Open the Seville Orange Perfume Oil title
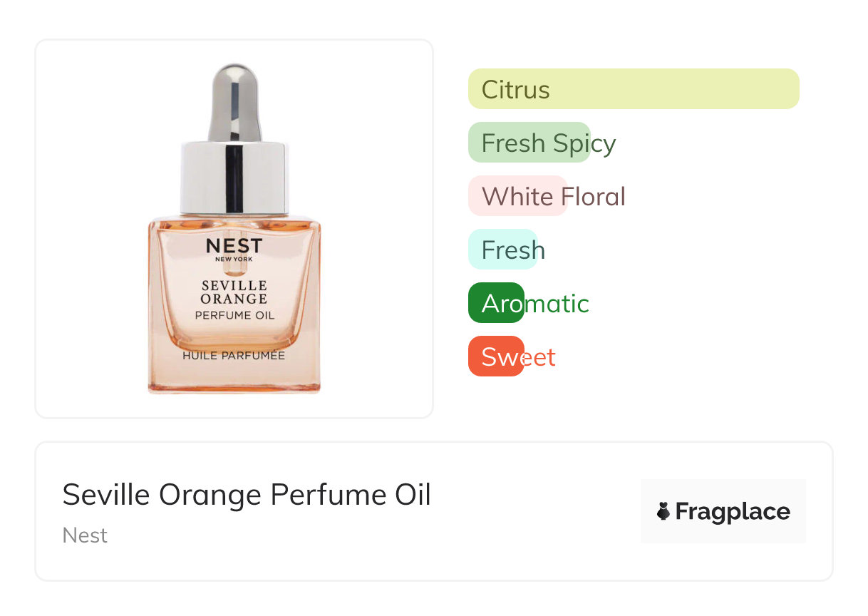The height and width of the screenshot is (616, 868). [x=247, y=494]
